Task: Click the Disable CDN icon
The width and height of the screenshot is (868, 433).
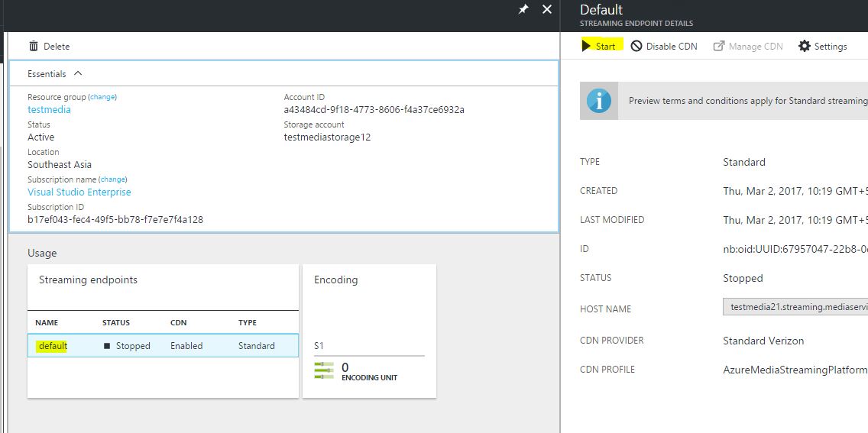Action: coord(636,46)
